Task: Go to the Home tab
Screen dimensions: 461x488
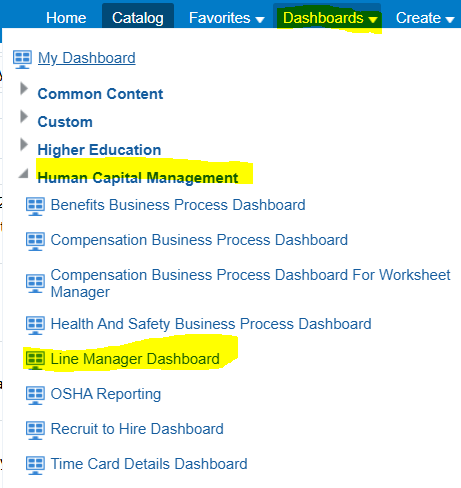Action: [x=66, y=18]
